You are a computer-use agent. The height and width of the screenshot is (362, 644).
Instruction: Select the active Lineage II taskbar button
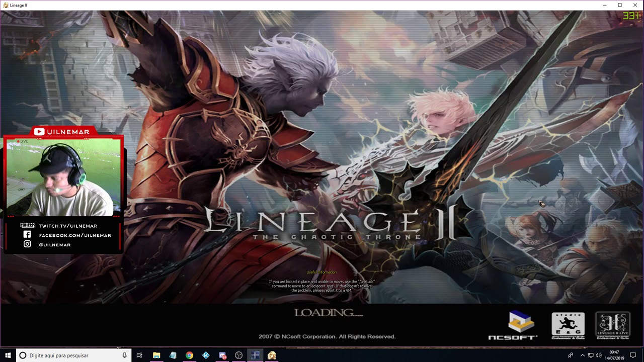click(x=256, y=355)
